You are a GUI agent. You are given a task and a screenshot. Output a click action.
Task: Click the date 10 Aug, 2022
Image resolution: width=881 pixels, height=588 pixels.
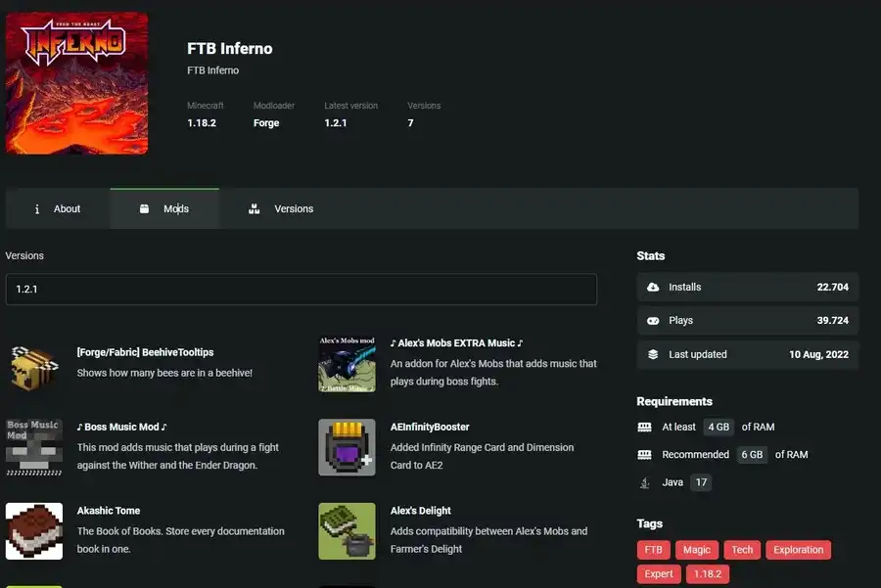[818, 354]
